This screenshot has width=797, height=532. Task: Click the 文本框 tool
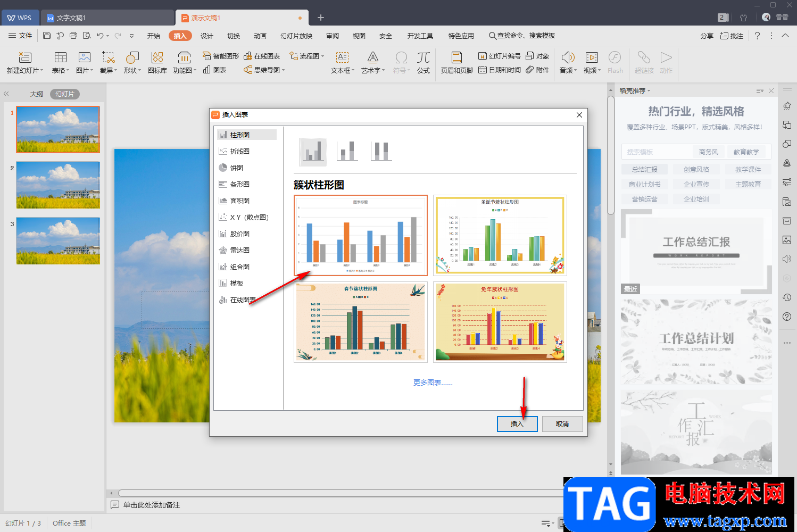(x=342, y=63)
